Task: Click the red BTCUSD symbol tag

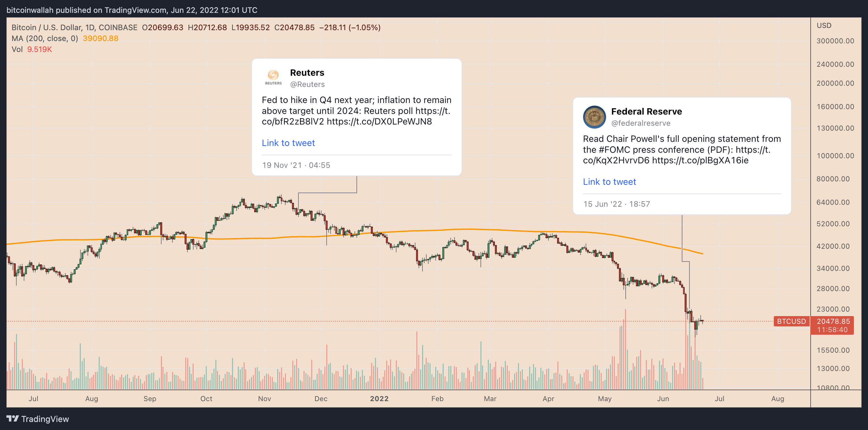Action: tap(791, 321)
